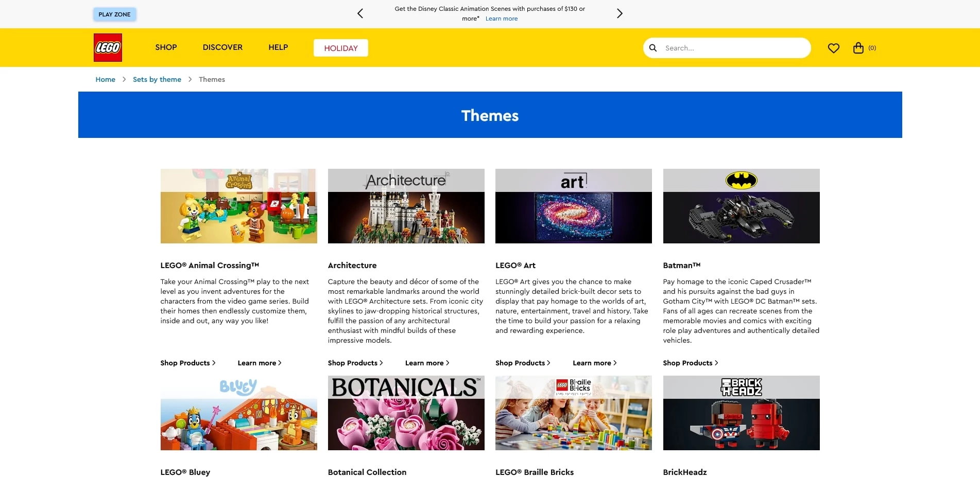This screenshot has width=980, height=477.
Task: Show previous promotion with left arrow
Action: (x=360, y=13)
